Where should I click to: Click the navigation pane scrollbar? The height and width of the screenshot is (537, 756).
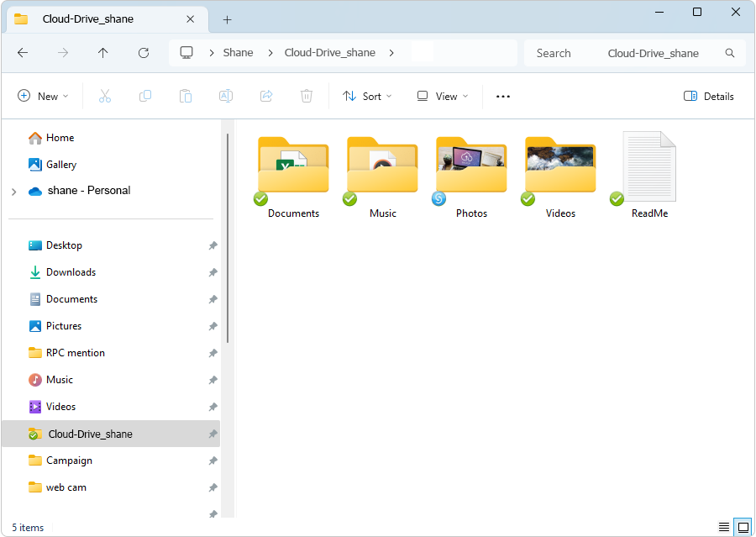228,239
